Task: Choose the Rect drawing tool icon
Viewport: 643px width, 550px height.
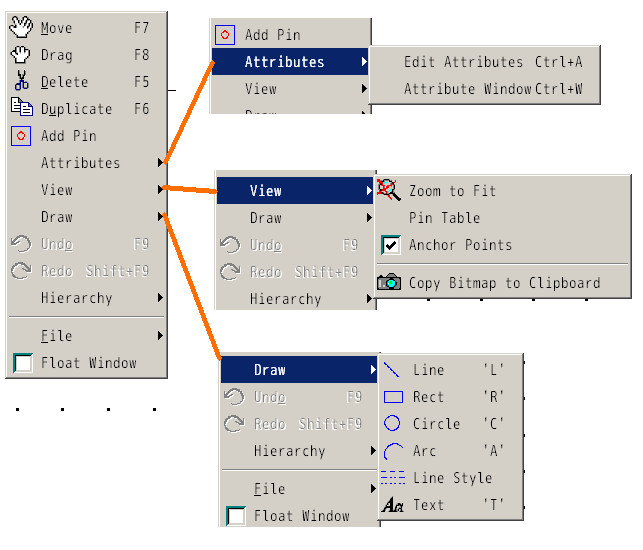Action: [393, 397]
